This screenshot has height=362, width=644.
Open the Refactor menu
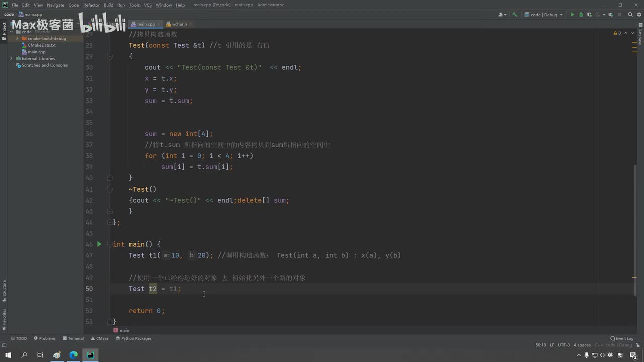pyautogui.click(x=91, y=5)
